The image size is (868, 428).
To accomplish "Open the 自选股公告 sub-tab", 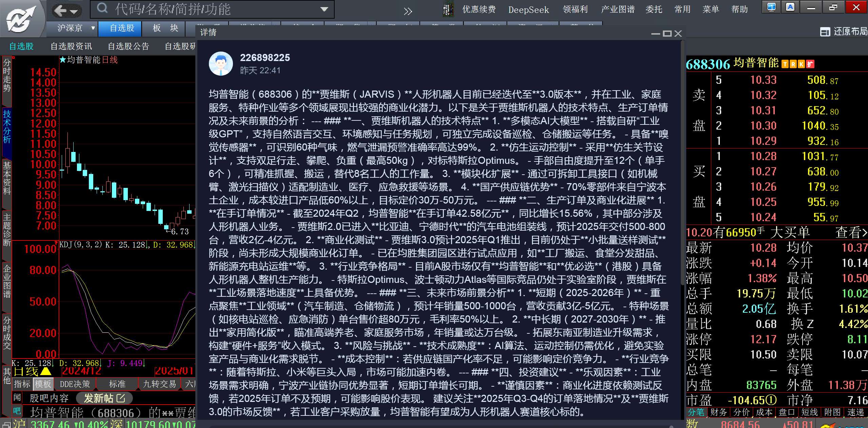I will point(129,46).
